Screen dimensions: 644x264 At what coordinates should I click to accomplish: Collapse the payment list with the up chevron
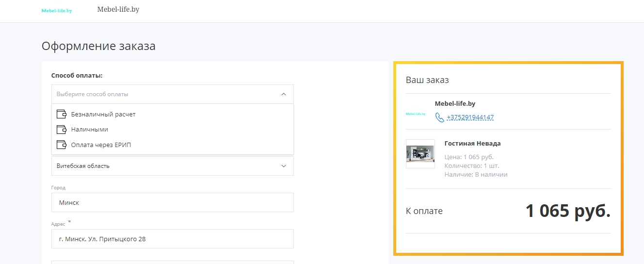[284, 94]
